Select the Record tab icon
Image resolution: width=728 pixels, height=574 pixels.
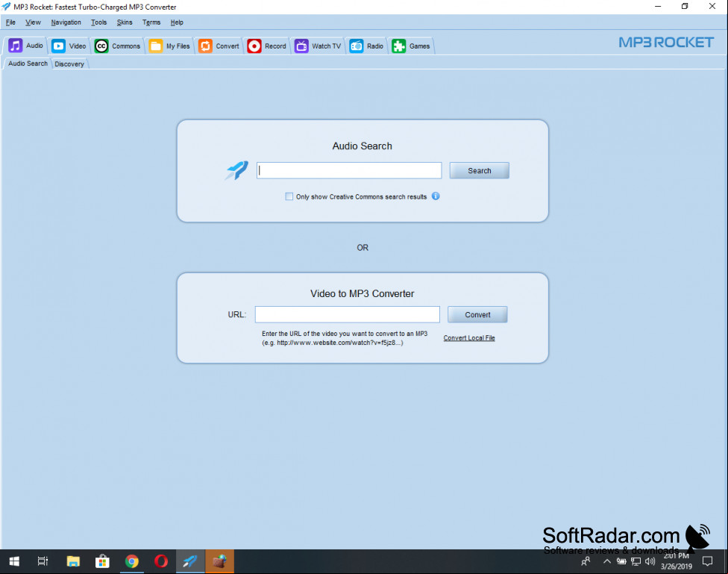coord(267,46)
